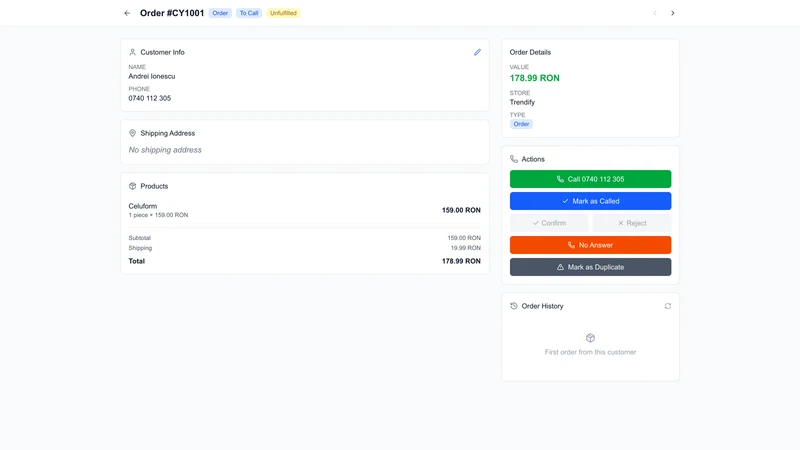Mark the order as Called
This screenshot has width=800, height=450.
(x=590, y=201)
